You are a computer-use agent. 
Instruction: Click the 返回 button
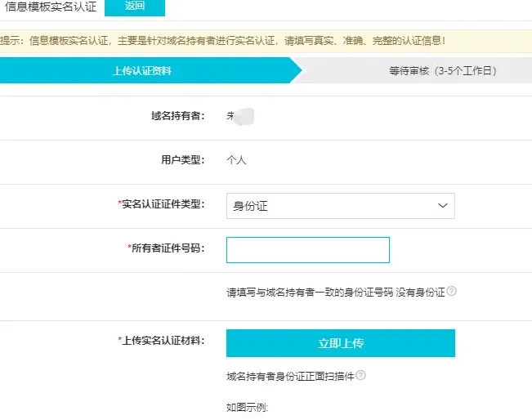[x=135, y=7]
